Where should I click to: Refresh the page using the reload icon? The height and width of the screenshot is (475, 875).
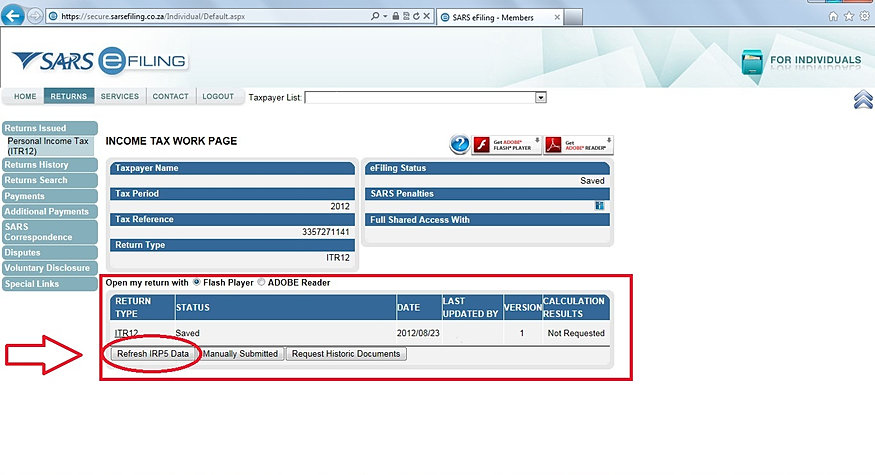click(416, 16)
